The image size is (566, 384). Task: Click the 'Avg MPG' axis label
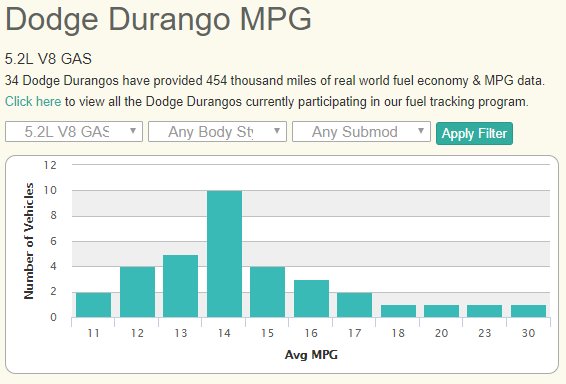pyautogui.click(x=311, y=355)
